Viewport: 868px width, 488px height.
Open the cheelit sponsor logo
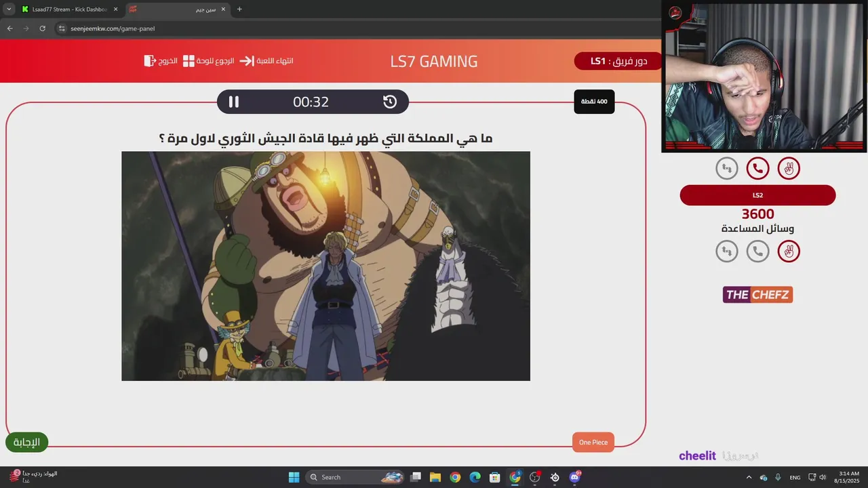(x=697, y=456)
